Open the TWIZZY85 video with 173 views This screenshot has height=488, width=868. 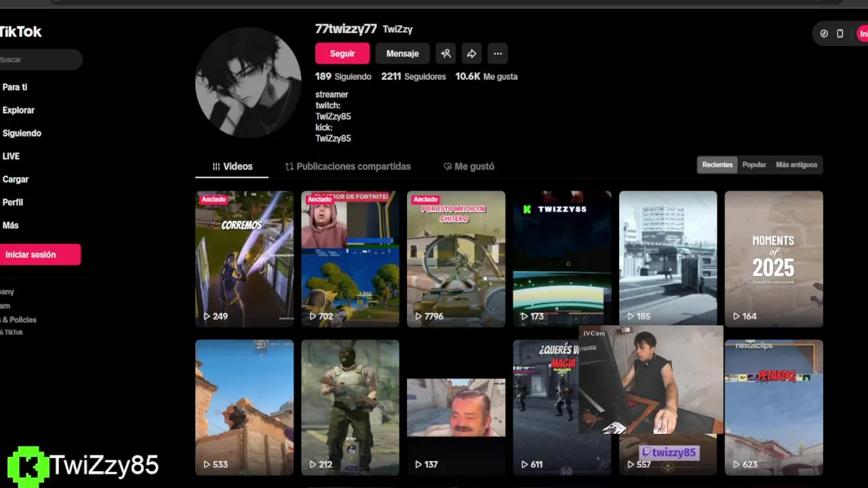[x=561, y=259]
